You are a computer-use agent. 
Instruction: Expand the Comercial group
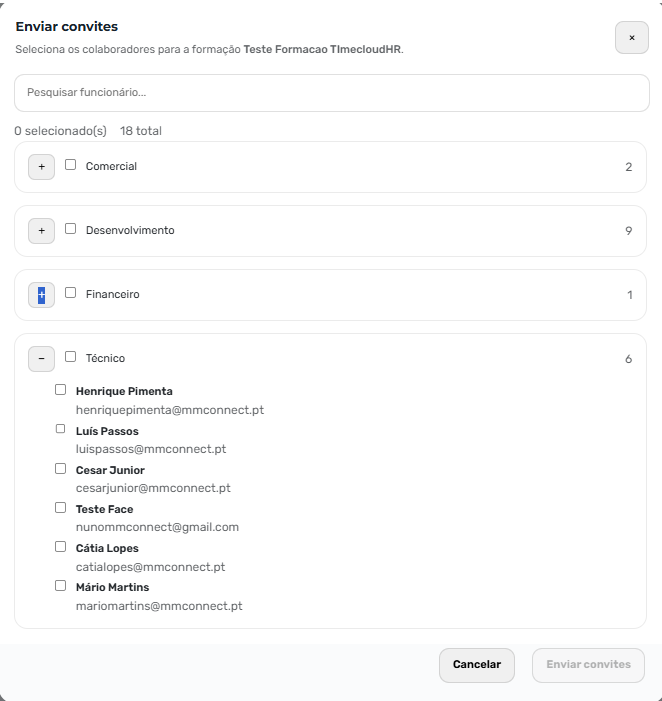[42, 167]
